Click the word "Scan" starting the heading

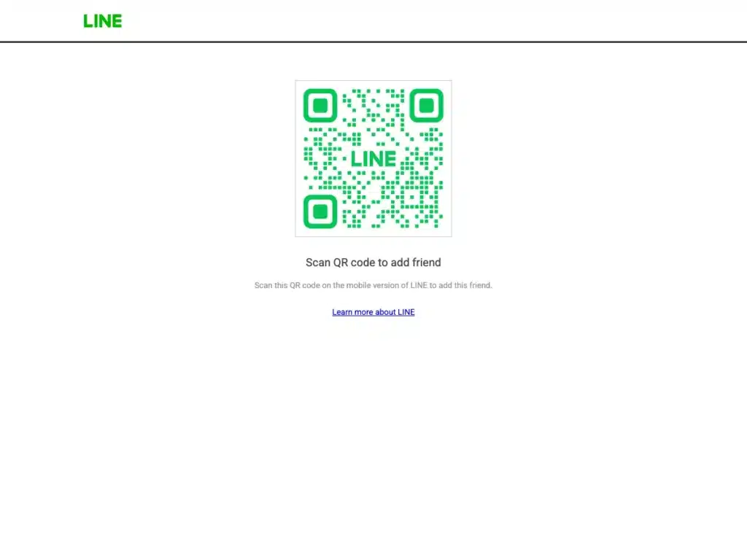(x=318, y=262)
